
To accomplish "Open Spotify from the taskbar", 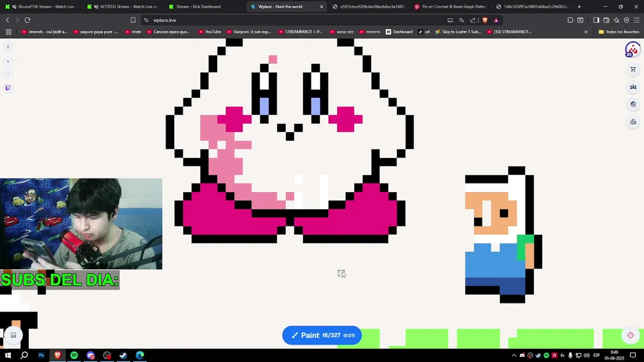I will [x=74, y=355].
